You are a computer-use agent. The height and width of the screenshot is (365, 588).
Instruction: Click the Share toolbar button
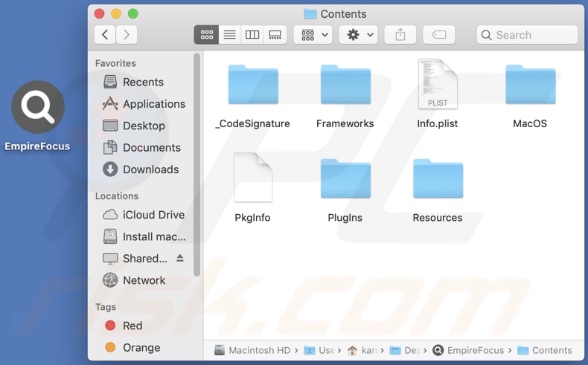click(x=400, y=35)
